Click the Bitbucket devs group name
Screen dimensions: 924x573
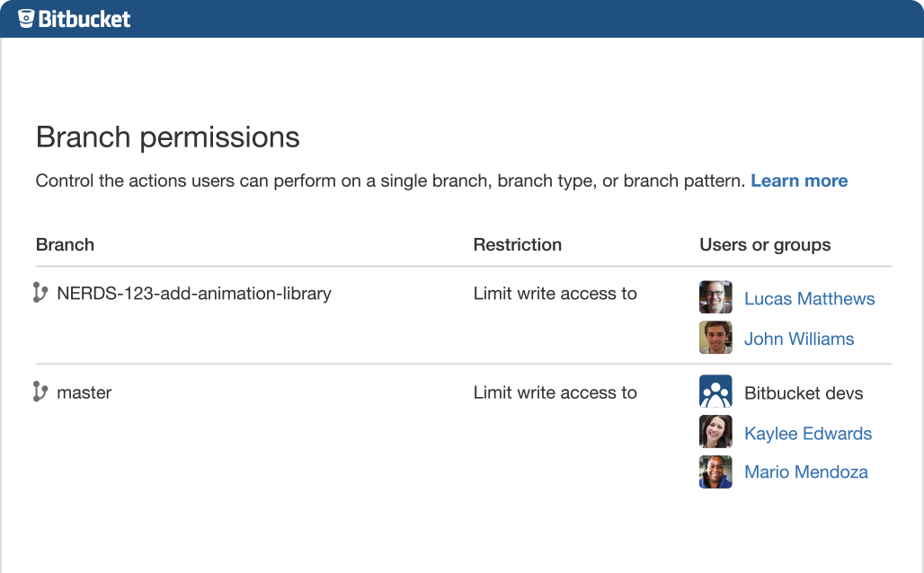click(x=804, y=393)
